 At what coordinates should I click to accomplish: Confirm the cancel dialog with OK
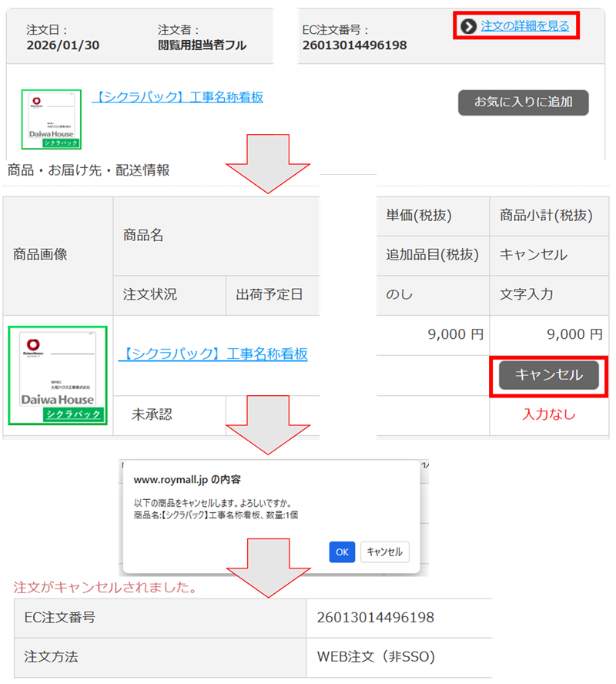342,552
